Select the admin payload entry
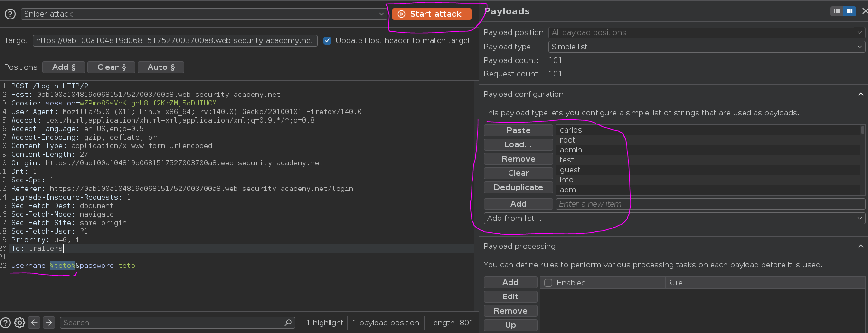Image resolution: width=868 pixels, height=333 pixels. pyautogui.click(x=708, y=150)
